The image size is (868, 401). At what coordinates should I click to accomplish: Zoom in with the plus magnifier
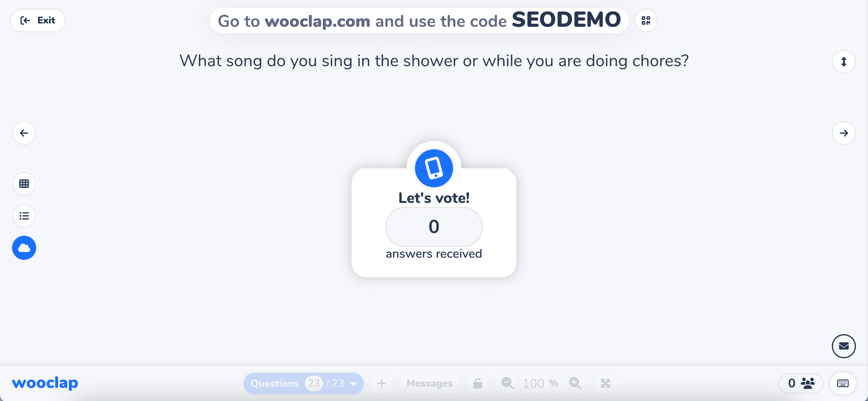pyautogui.click(x=575, y=383)
